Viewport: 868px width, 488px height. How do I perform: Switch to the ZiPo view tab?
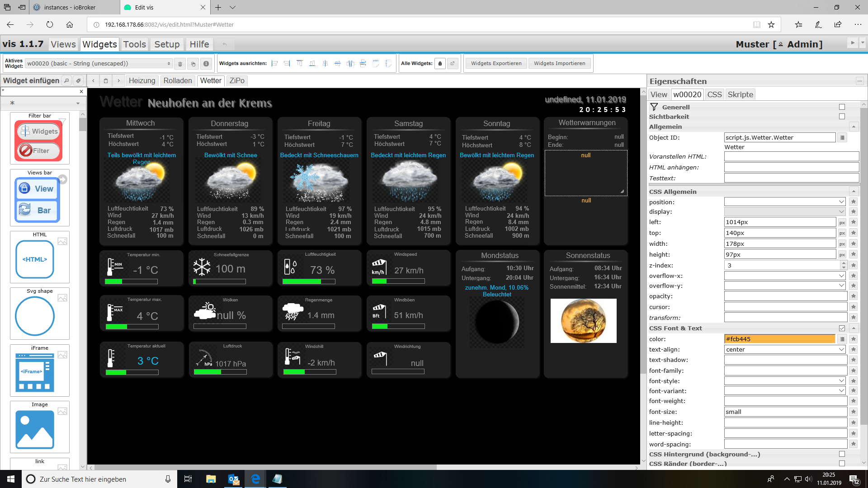[237, 81]
